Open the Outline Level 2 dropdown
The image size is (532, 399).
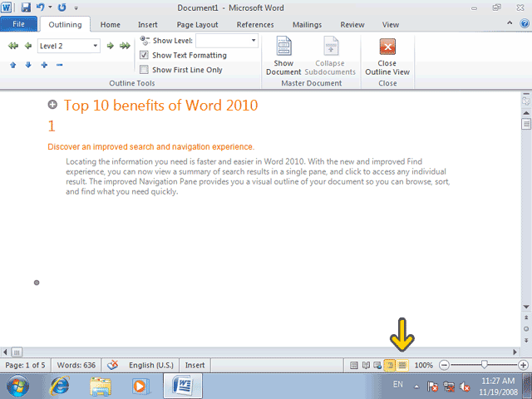tap(96, 46)
